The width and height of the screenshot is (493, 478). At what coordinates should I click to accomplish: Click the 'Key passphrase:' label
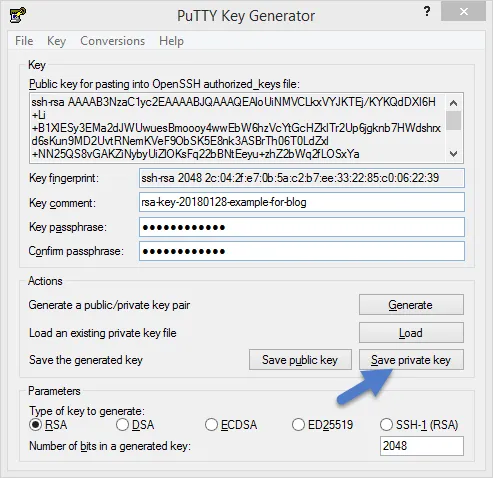(x=68, y=227)
